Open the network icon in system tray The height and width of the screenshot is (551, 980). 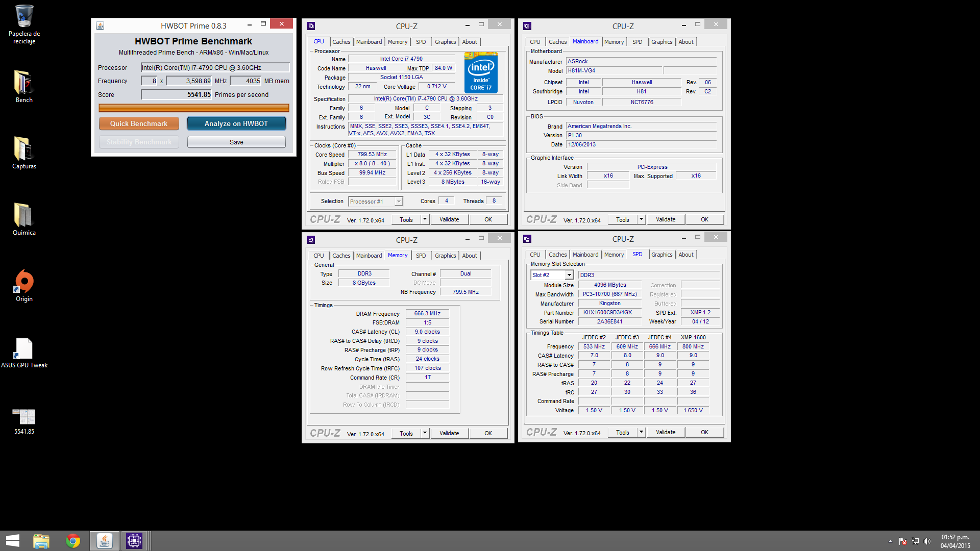click(x=915, y=541)
